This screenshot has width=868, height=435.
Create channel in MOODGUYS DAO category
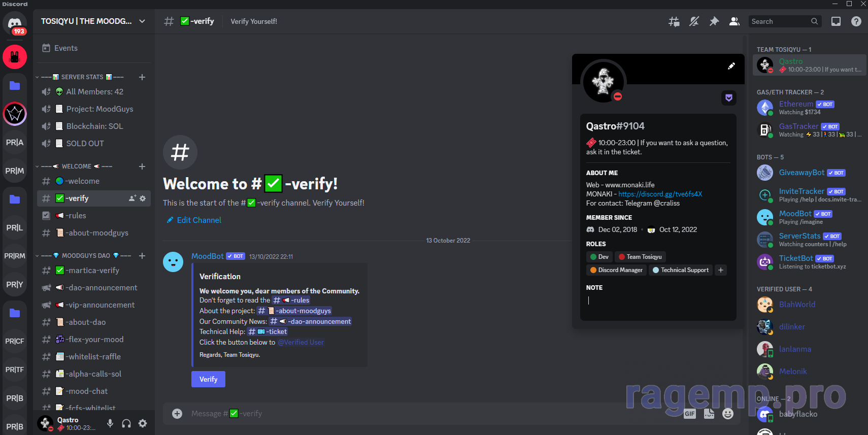click(142, 256)
